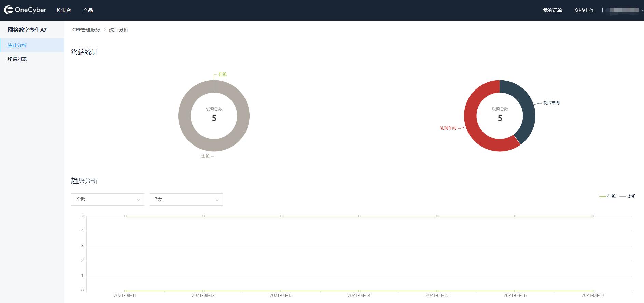
Task: Click the 制冷车间 label beside the right donut
Action: coord(551,102)
